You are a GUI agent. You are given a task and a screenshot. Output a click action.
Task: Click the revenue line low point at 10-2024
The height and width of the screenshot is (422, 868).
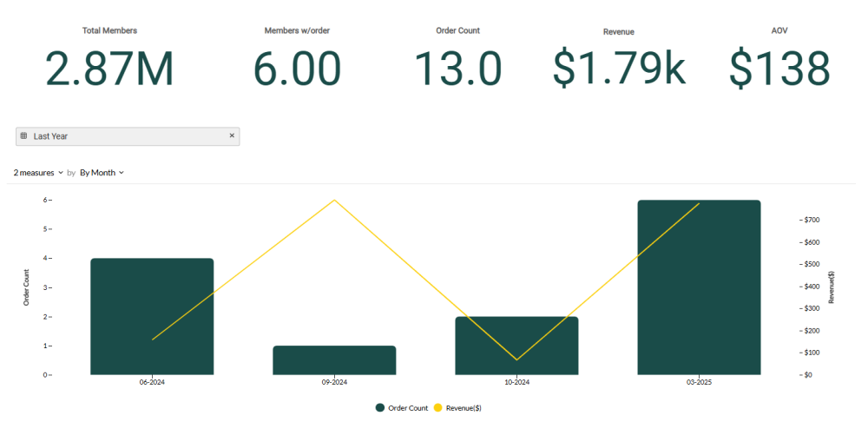coord(516,359)
